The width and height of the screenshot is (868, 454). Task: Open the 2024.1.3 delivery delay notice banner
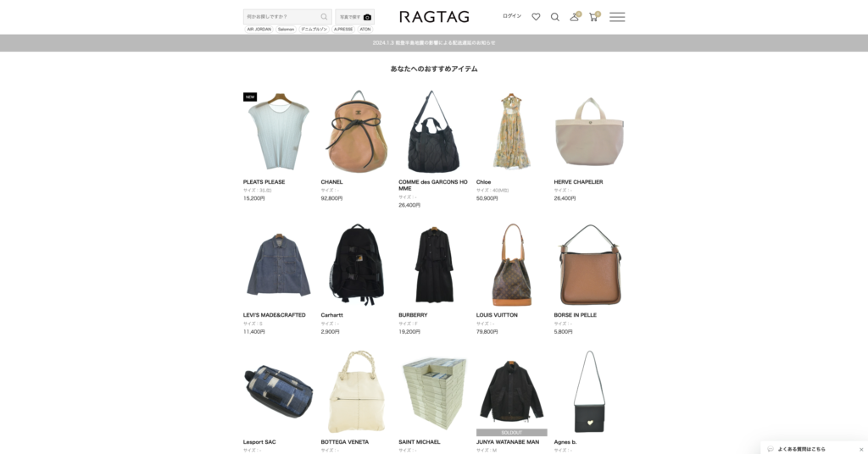tap(434, 42)
